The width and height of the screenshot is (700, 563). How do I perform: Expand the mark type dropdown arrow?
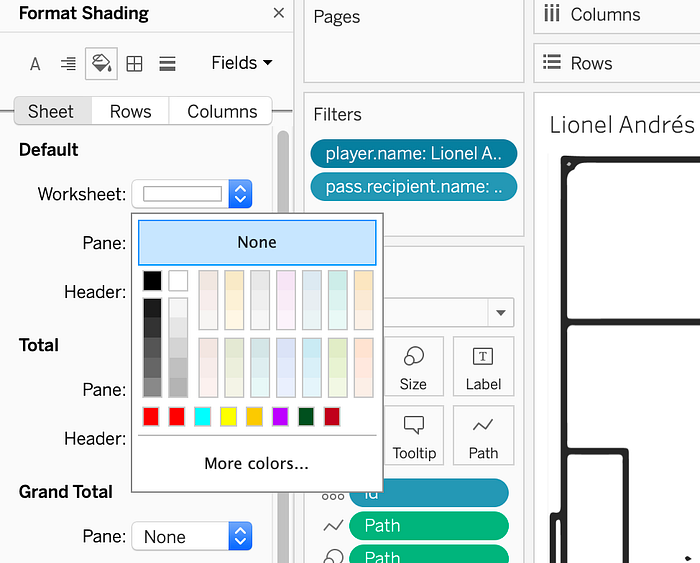(x=501, y=313)
